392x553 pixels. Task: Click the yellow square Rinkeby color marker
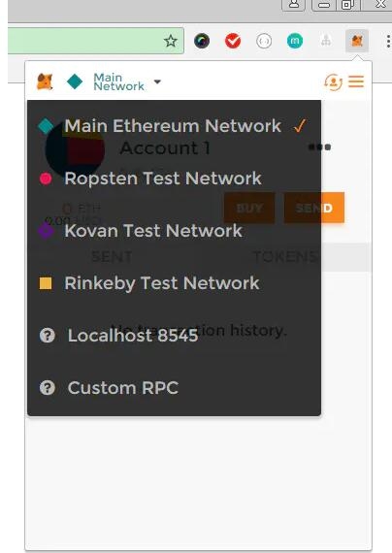point(46,283)
